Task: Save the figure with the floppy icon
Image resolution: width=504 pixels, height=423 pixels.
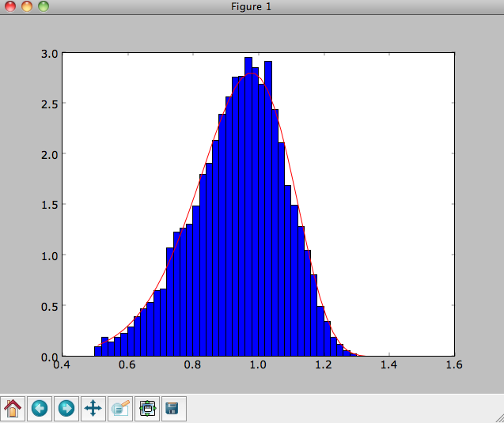Action: (174, 409)
